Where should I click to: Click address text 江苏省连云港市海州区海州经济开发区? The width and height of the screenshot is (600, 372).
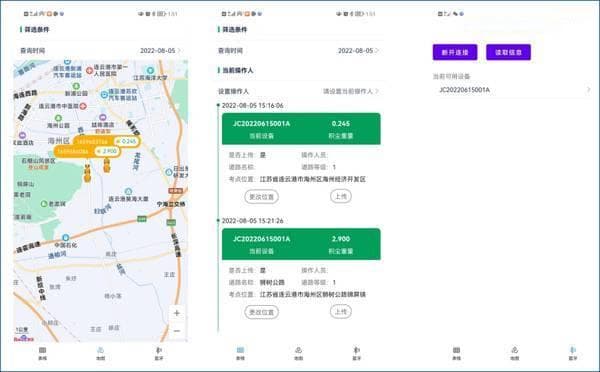313,179
